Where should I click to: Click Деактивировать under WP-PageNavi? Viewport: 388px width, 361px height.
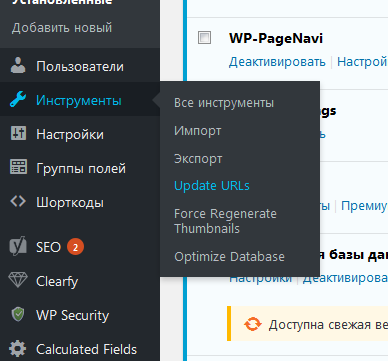coord(277,62)
